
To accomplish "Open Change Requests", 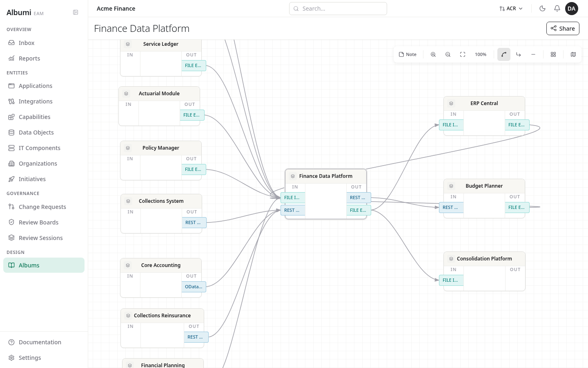I will point(44,207).
